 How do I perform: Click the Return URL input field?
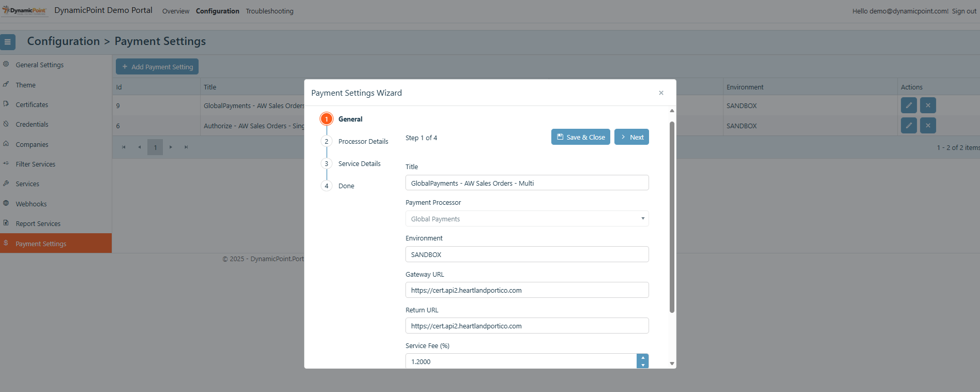(527, 326)
